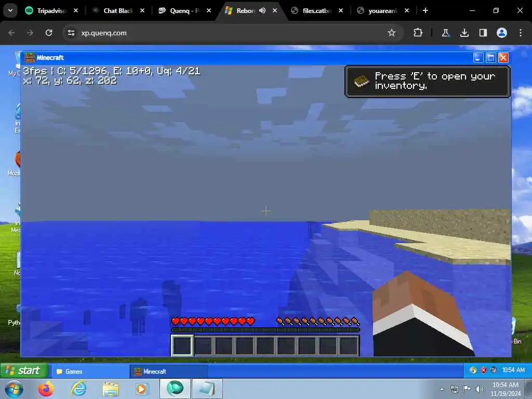Mute audio on the Reborn tab
Image resolution: width=532 pixels, height=399 pixels.
point(262,10)
